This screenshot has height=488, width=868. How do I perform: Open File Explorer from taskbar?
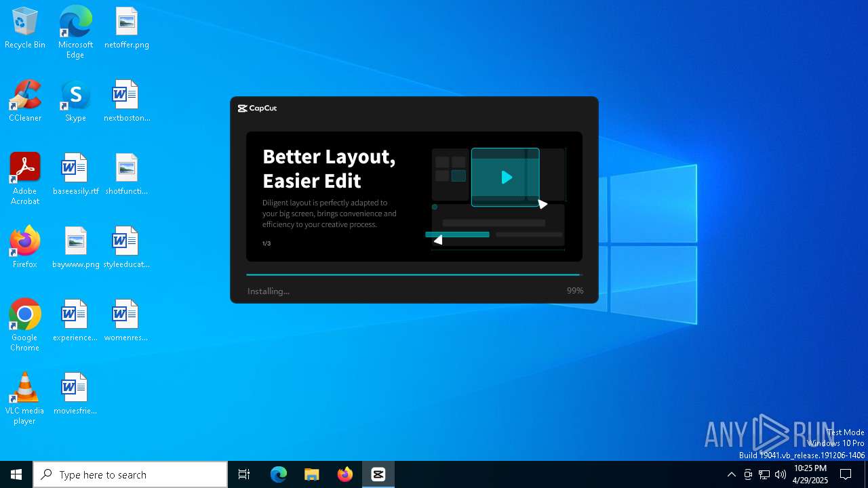312,474
